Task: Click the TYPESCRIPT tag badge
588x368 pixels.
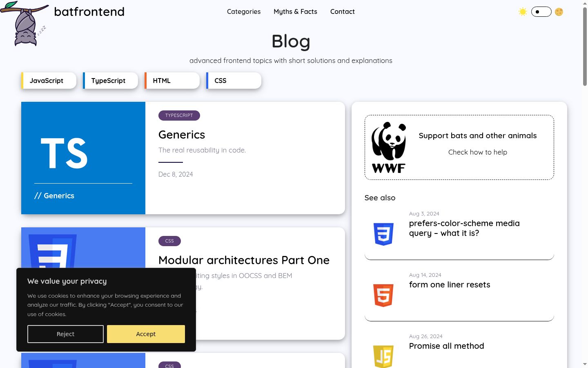Action: [x=179, y=115]
